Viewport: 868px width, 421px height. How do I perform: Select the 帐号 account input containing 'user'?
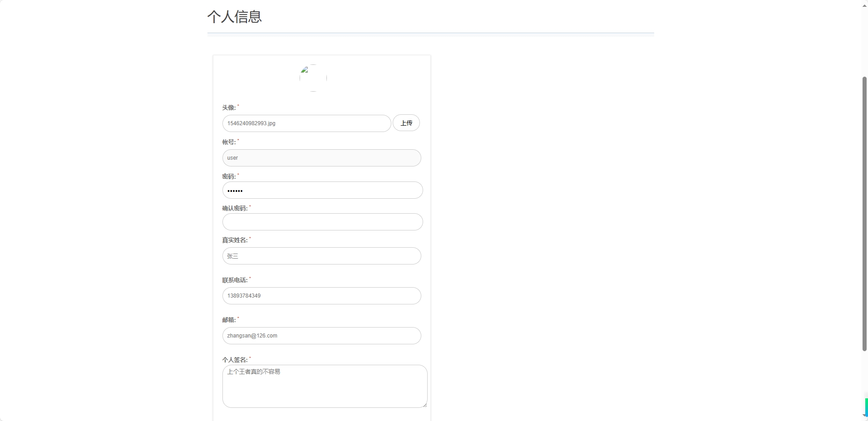coord(321,158)
